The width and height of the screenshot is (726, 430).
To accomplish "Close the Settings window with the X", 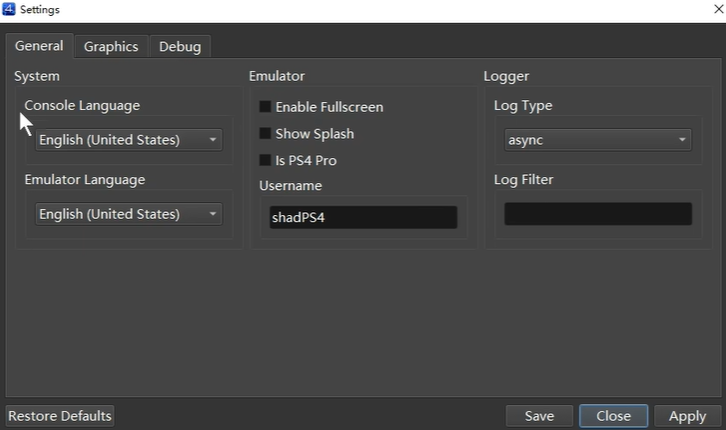I will (x=718, y=9).
